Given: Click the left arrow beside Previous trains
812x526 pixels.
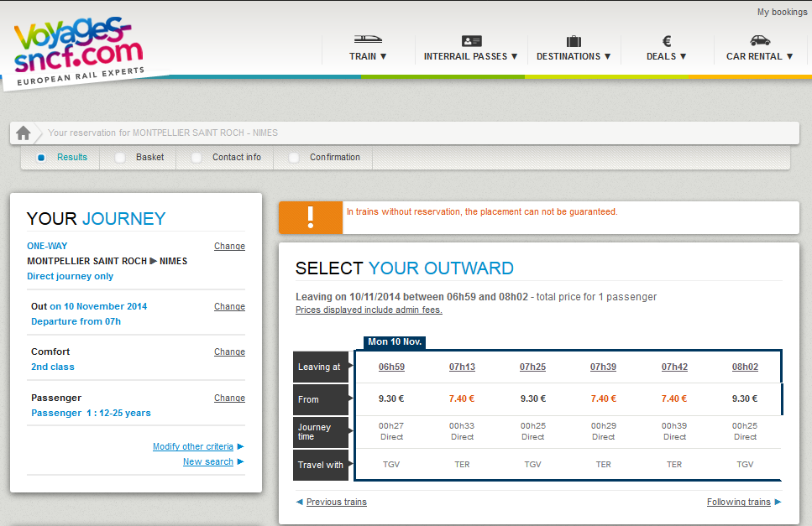Looking at the screenshot, I should 299,502.
